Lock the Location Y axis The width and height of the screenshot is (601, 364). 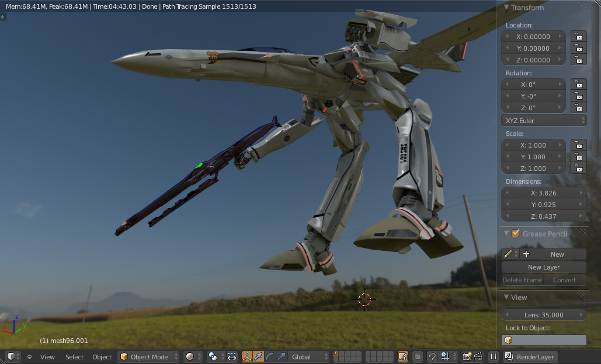(578, 48)
